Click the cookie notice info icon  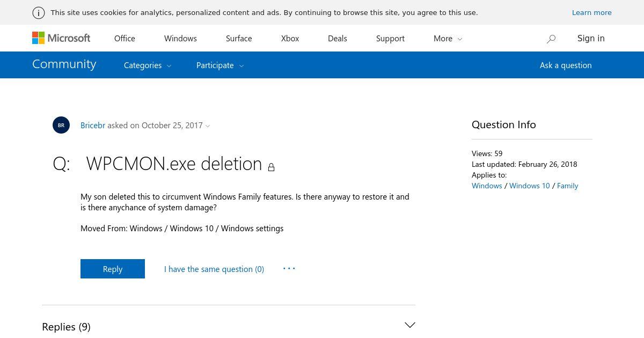tap(38, 13)
